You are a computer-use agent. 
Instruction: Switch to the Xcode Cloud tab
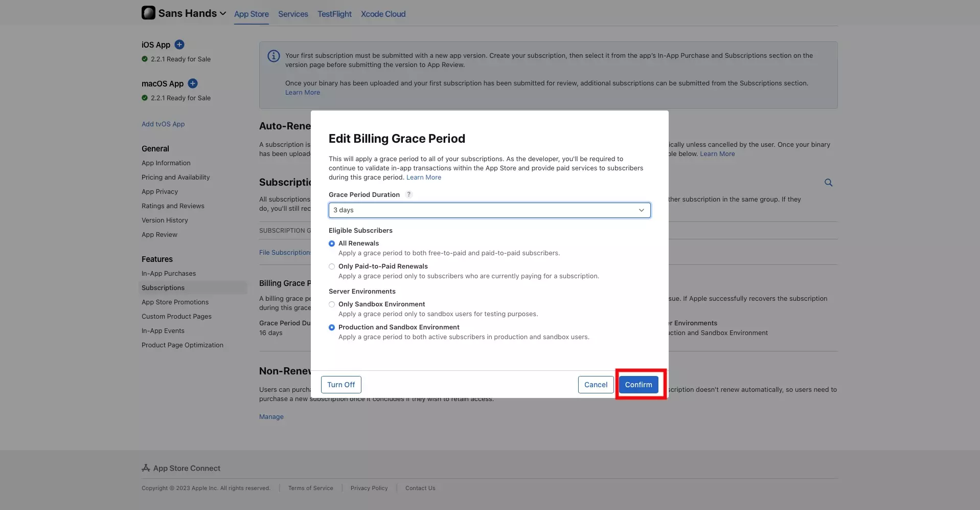(x=383, y=14)
